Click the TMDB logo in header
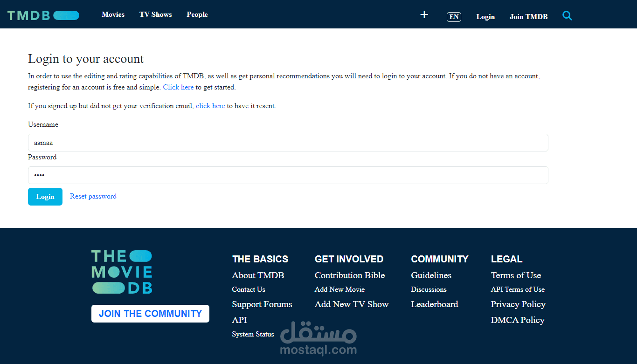This screenshot has width=637, height=364. [43, 15]
